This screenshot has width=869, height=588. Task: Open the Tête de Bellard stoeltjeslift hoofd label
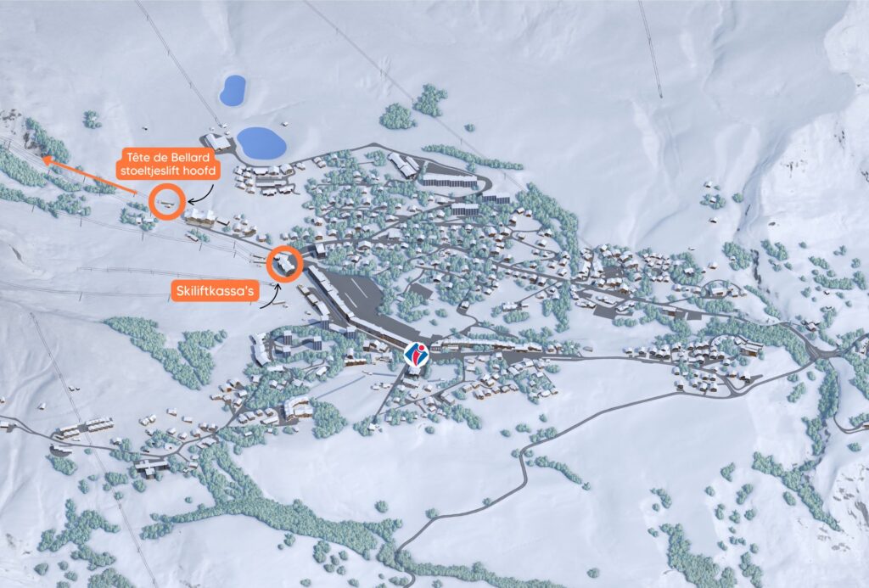168,164
